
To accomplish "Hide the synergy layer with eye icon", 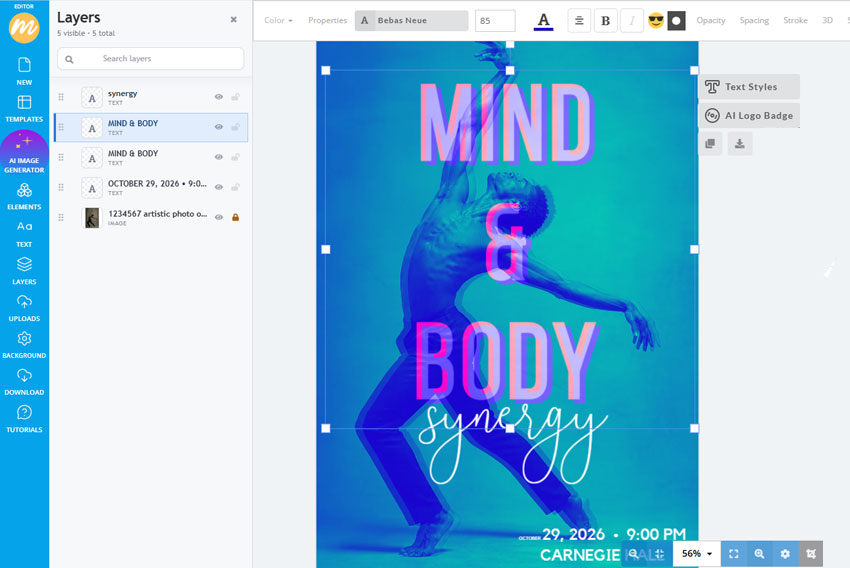I will coord(218,97).
